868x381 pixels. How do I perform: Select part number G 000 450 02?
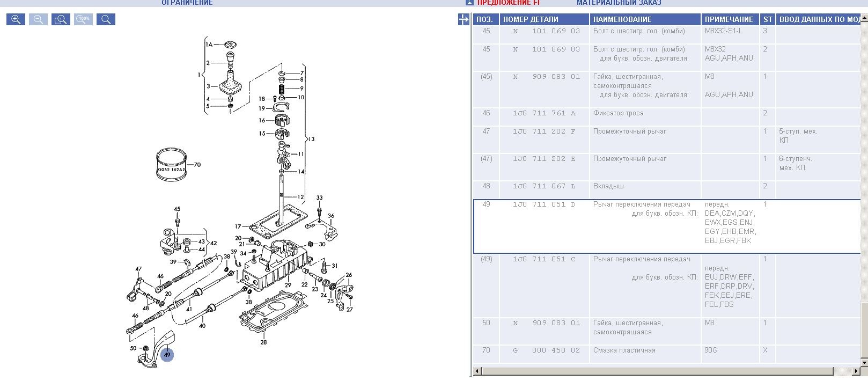pyautogui.click(x=546, y=350)
